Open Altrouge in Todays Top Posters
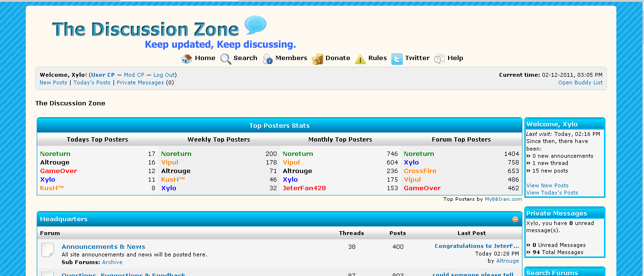Viewport: 644px width, 276px height. pyautogui.click(x=55, y=163)
